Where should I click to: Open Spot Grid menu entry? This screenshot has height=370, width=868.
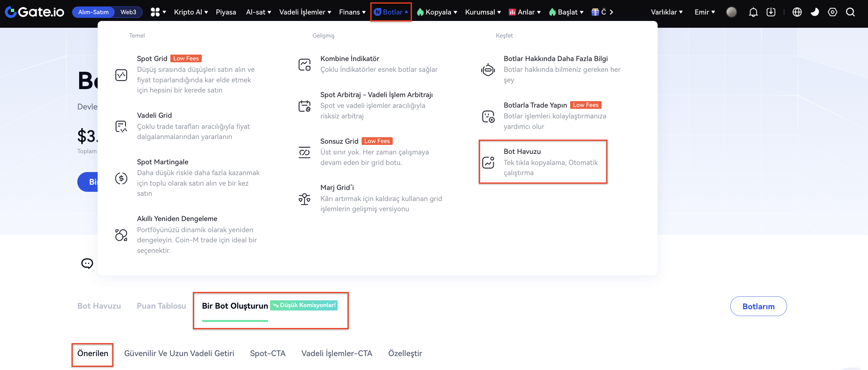click(x=152, y=58)
